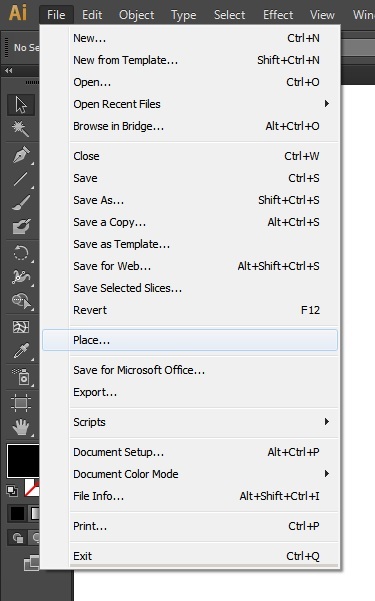The width and height of the screenshot is (375, 601).
Task: Open the File menu
Action: [56, 15]
